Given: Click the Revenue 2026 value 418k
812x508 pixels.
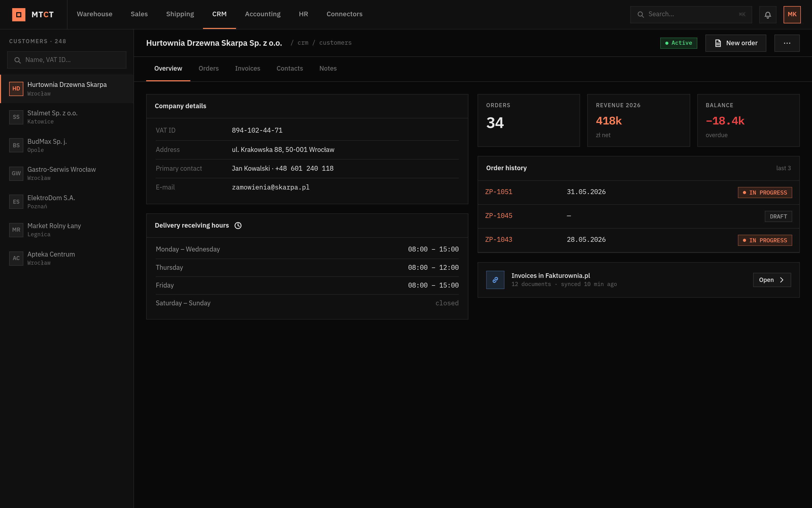Looking at the screenshot, I should pos(609,121).
